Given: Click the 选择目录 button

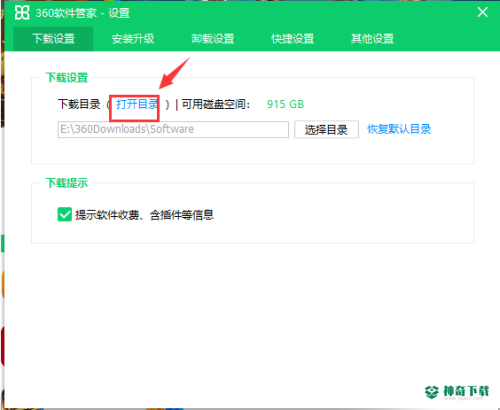Looking at the screenshot, I should (x=326, y=129).
